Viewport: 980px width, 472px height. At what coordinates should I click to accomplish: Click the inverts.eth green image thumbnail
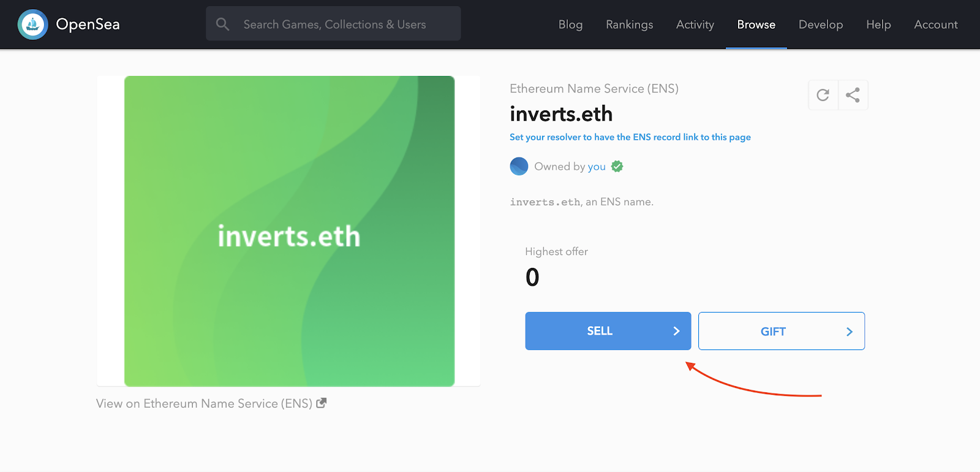(x=289, y=231)
